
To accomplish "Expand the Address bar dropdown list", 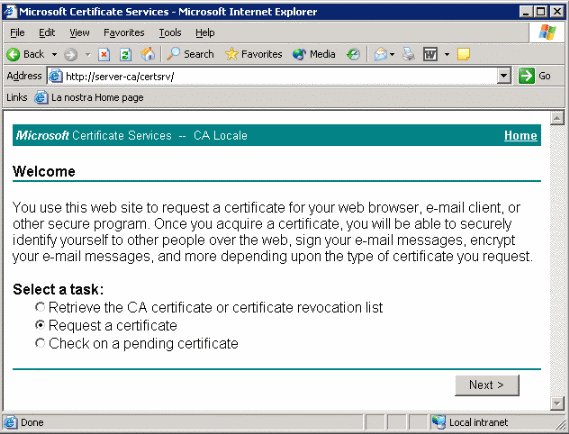I will [x=504, y=76].
